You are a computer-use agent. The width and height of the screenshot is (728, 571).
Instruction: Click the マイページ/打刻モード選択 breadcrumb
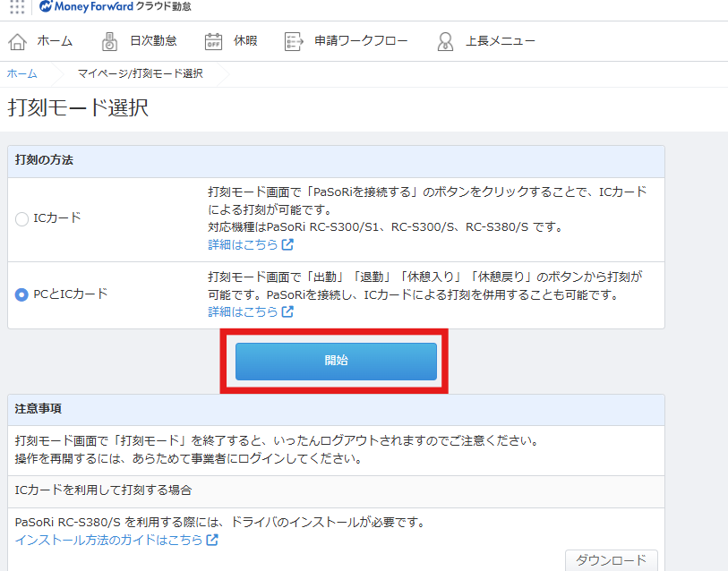tap(140, 73)
